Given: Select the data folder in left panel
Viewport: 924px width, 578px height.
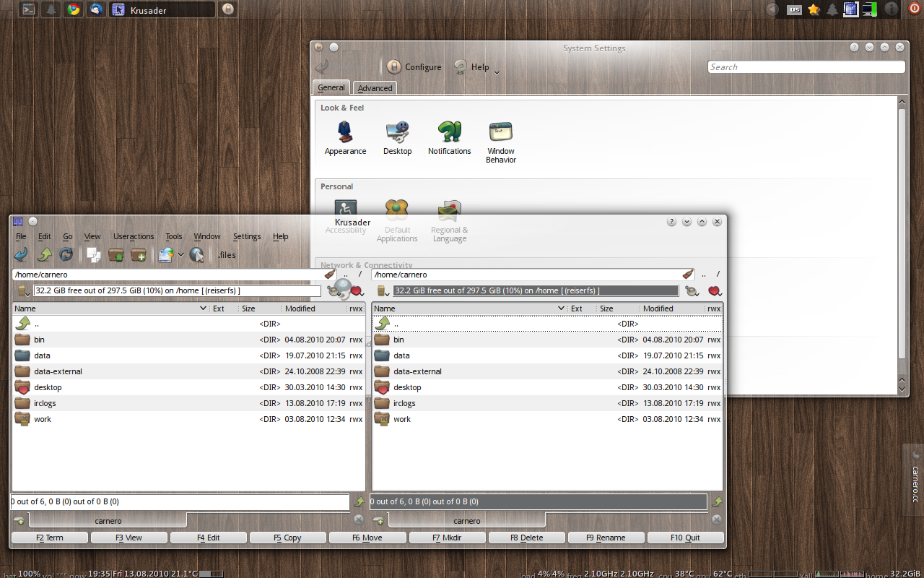Looking at the screenshot, I should coord(188,355).
